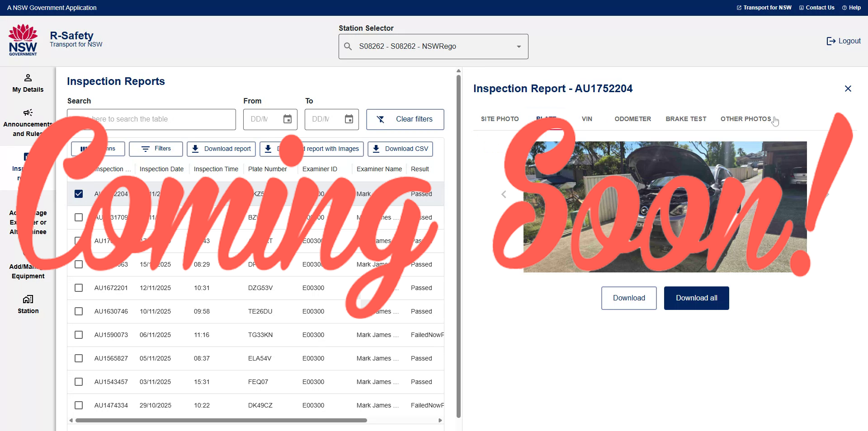Viewport: 868px width, 431px height.
Task: Tick checkbox for report AU1672201
Action: [x=79, y=288]
